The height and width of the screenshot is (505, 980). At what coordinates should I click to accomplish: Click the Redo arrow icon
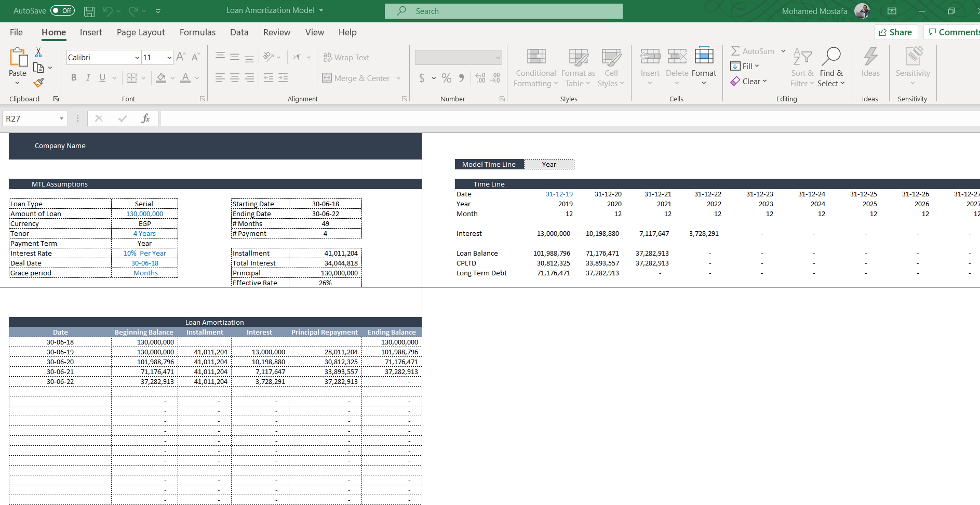[x=133, y=11]
